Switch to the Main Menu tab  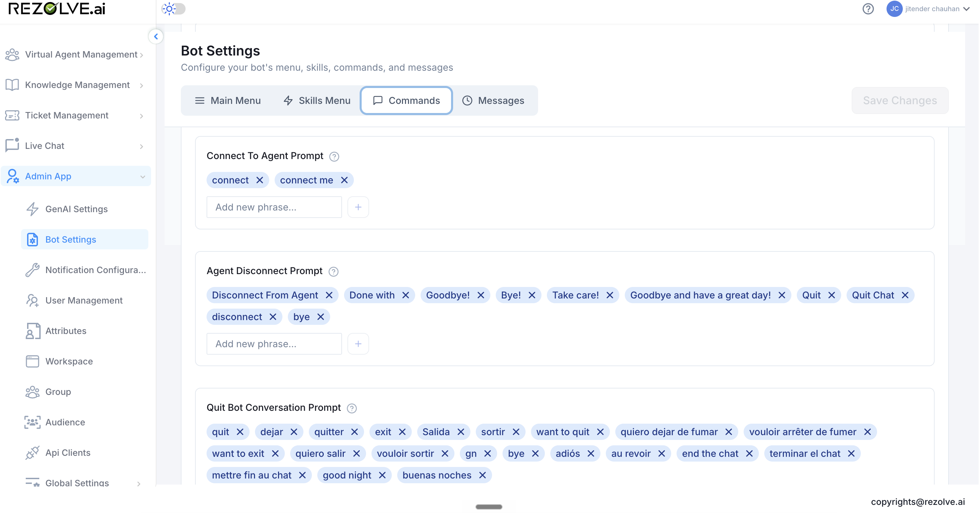point(228,101)
